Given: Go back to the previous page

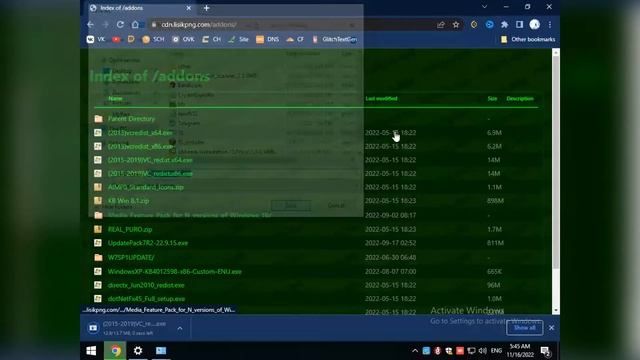Looking at the screenshot, I should tap(90, 24).
